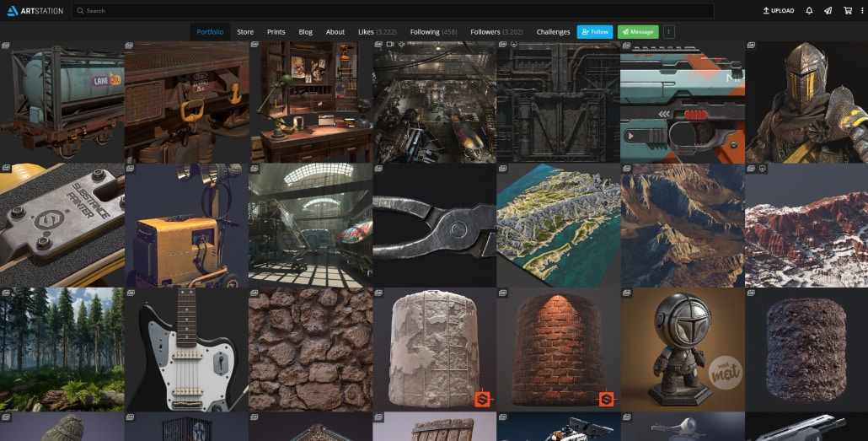Click the Substance badge on brick material
Image resolution: width=868 pixels, height=441 pixels.
pyautogui.click(x=606, y=399)
